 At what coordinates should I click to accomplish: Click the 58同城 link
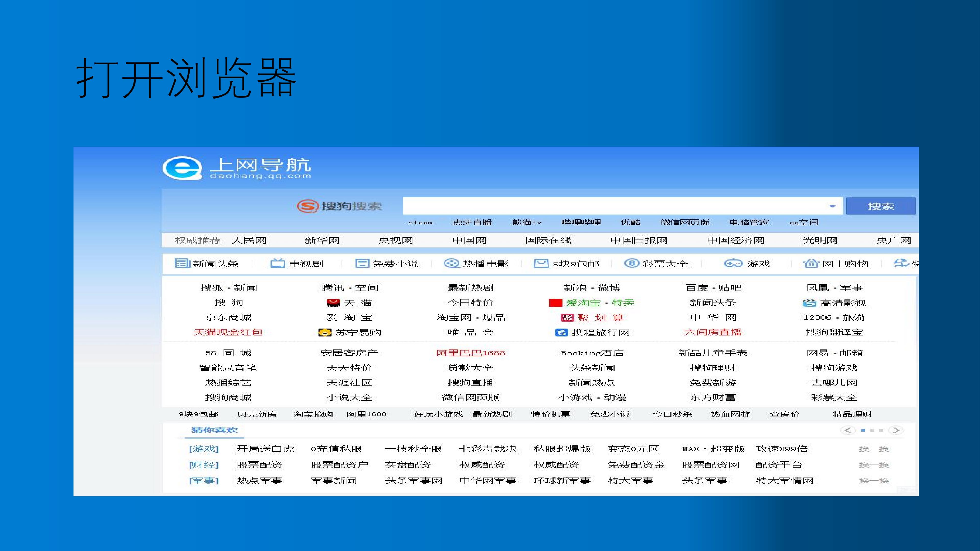tap(228, 353)
